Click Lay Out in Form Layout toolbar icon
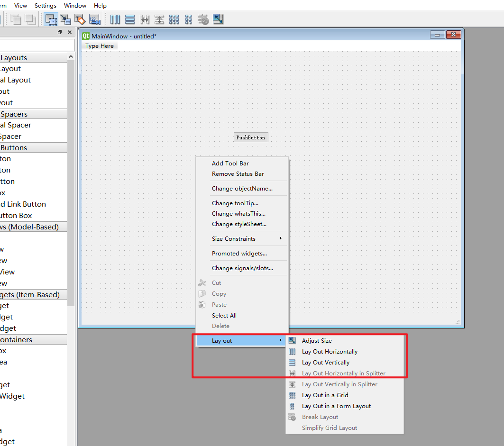 click(x=189, y=19)
